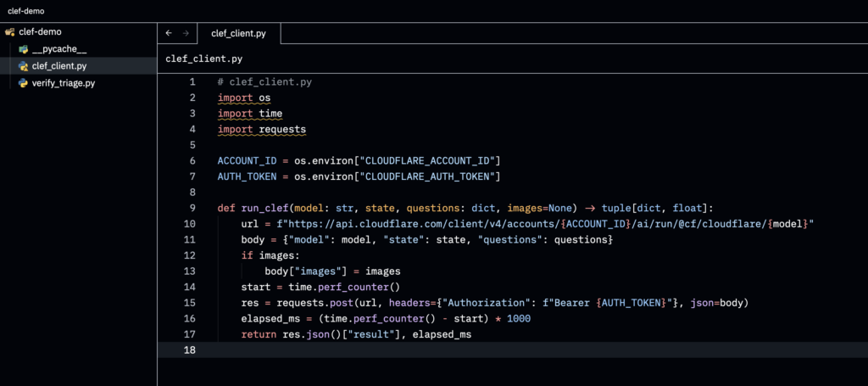The image size is (868, 386).
Task: Place cursor on empty line 18
Action: (513, 350)
